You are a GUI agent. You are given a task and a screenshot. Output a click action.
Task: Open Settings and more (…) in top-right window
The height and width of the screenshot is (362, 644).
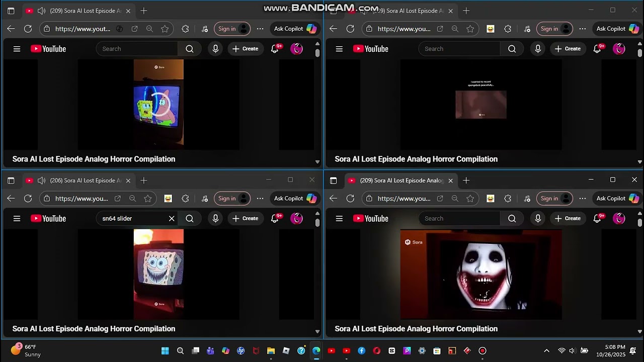point(583,29)
